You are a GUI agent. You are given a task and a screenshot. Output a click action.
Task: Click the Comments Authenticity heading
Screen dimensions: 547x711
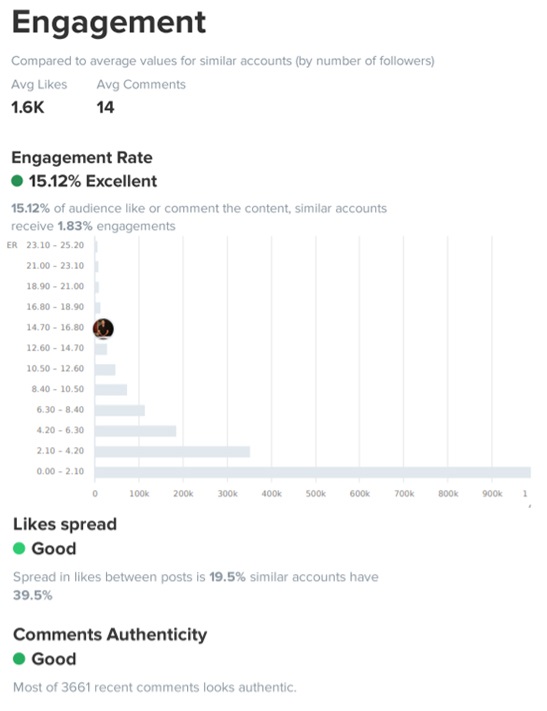click(x=110, y=634)
